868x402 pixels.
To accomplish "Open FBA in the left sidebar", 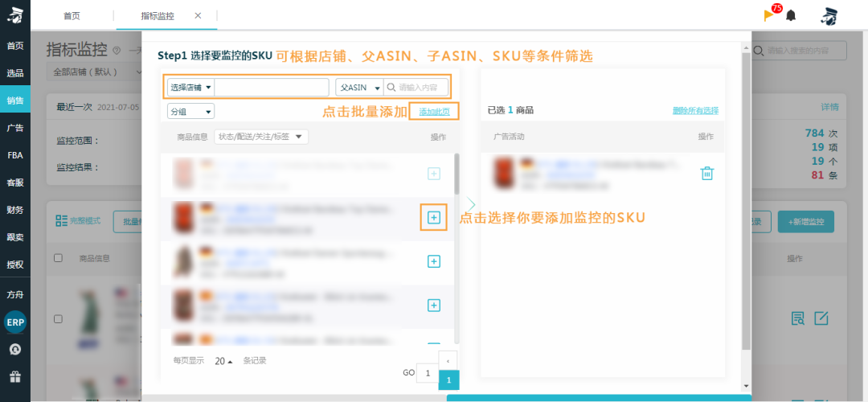I will point(15,155).
